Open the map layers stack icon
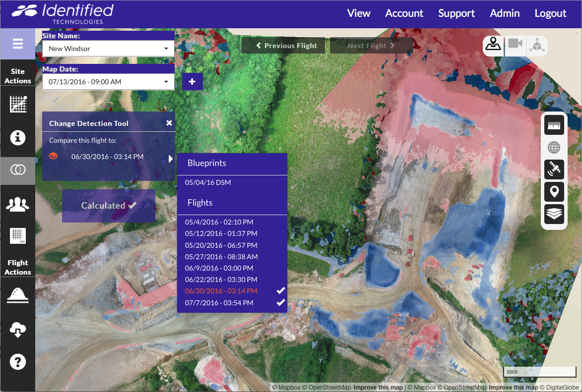Image resolution: width=582 pixels, height=392 pixels. tap(554, 214)
